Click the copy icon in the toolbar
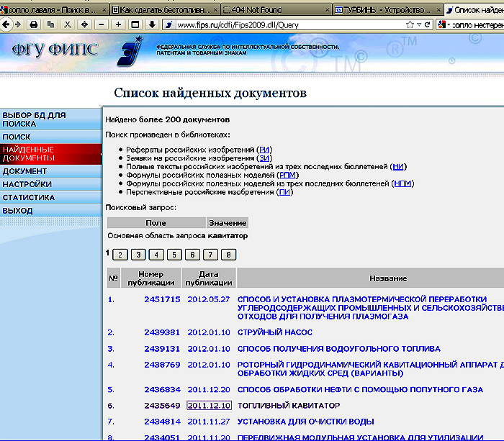The image size is (504, 441). [x=51, y=24]
